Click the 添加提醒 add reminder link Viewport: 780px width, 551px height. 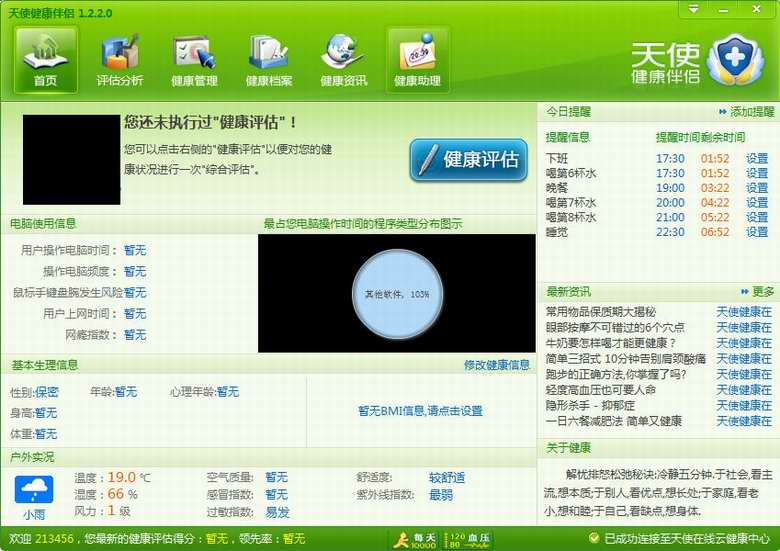pos(746,112)
